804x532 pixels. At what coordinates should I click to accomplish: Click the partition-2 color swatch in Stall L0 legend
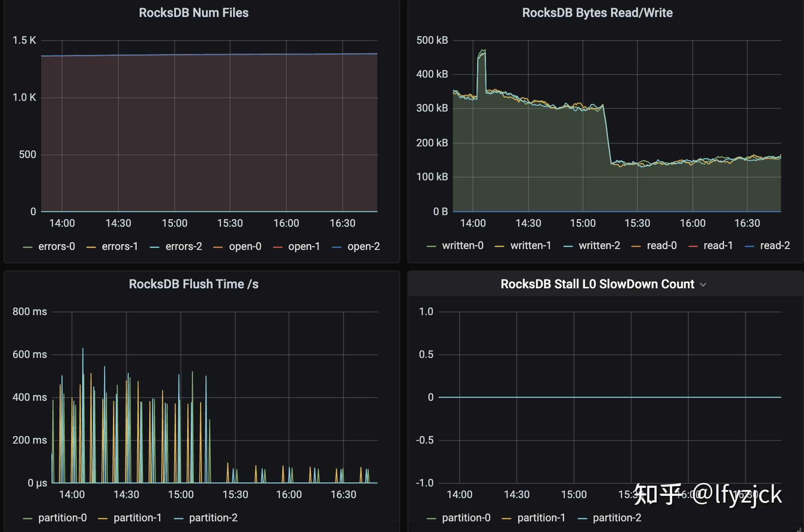click(582, 519)
